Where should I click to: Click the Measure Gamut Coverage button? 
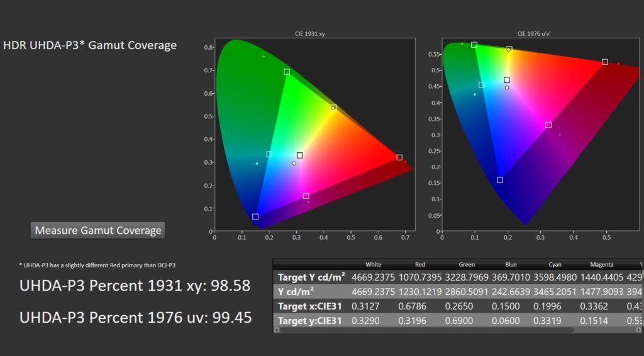pyautogui.click(x=97, y=230)
